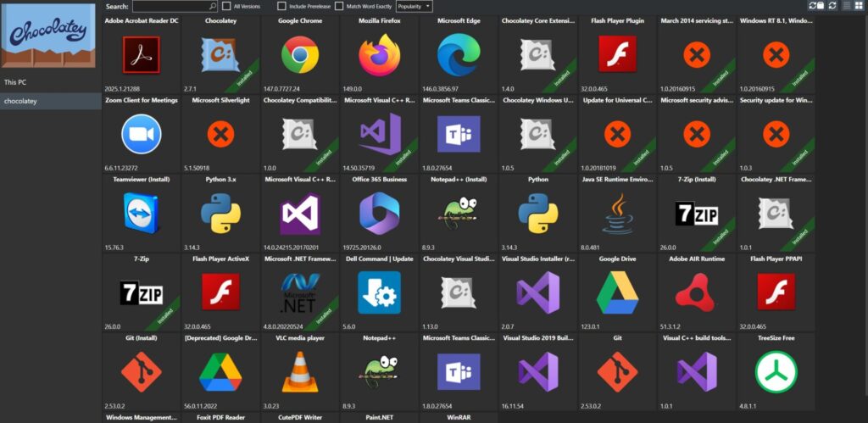Click the CutePDF Writer title

click(x=300, y=417)
